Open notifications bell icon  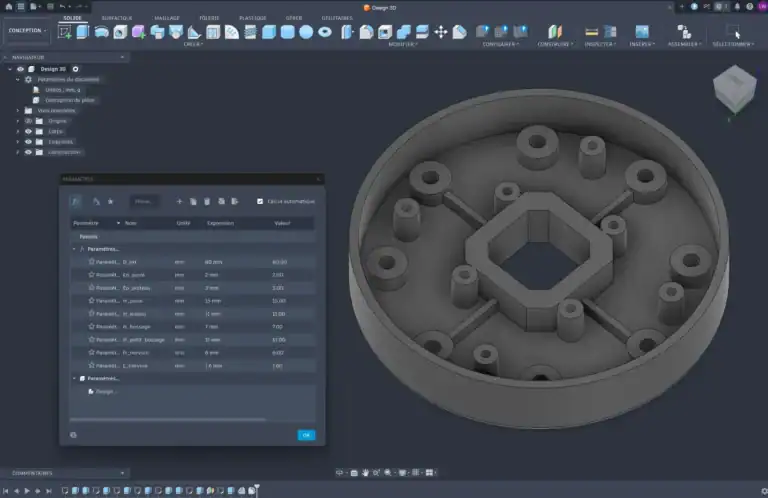point(737,7)
